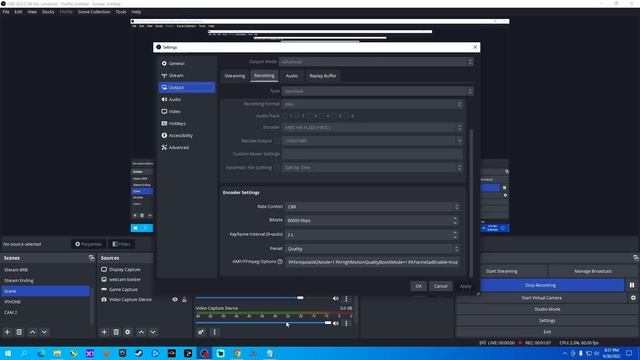
Task: Toggle audio track 4 checkbox
Action: pos(322,116)
